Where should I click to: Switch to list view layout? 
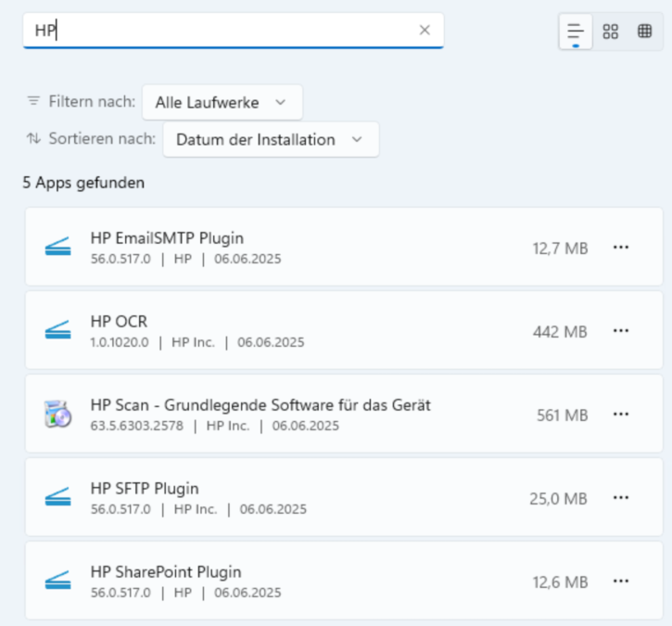pos(576,31)
